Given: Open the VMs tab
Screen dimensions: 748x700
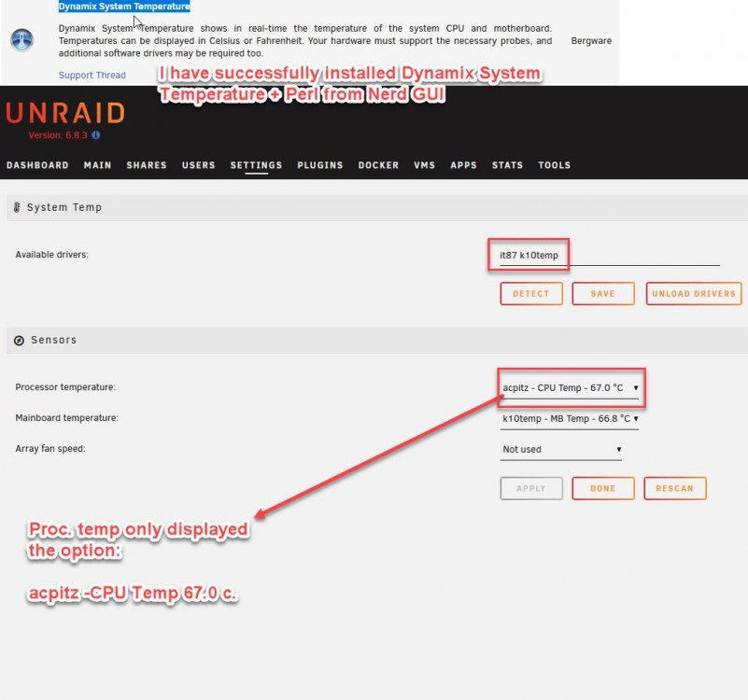Looking at the screenshot, I should (425, 165).
